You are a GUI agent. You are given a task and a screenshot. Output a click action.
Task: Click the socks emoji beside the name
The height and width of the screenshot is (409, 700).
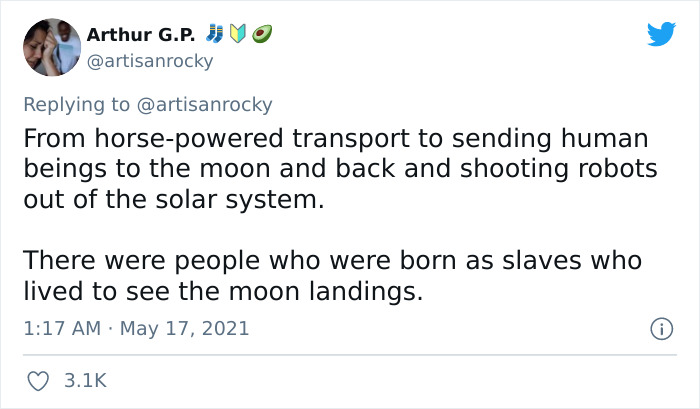point(212,34)
